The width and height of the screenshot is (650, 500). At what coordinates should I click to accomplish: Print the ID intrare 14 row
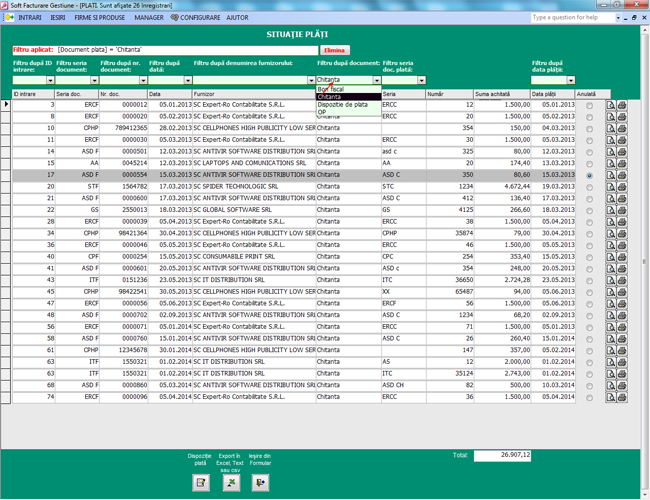pyautogui.click(x=622, y=152)
